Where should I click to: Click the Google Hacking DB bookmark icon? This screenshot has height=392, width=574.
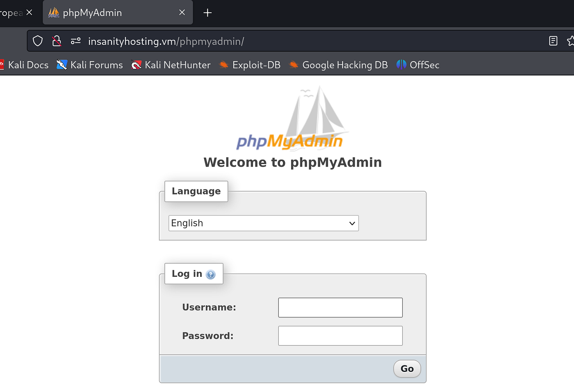tap(294, 65)
